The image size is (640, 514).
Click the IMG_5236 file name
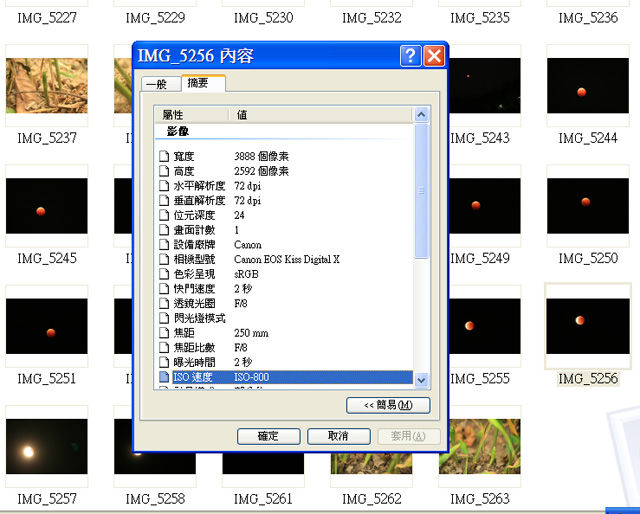click(x=588, y=18)
